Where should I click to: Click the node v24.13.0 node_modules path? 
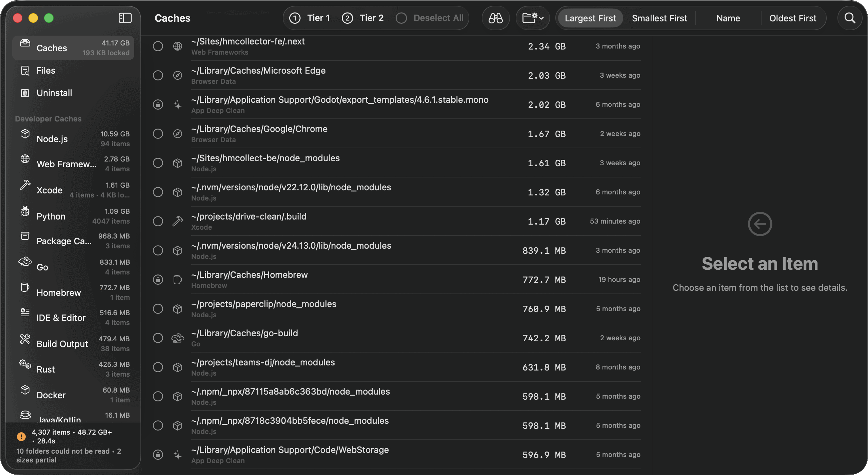pos(291,246)
